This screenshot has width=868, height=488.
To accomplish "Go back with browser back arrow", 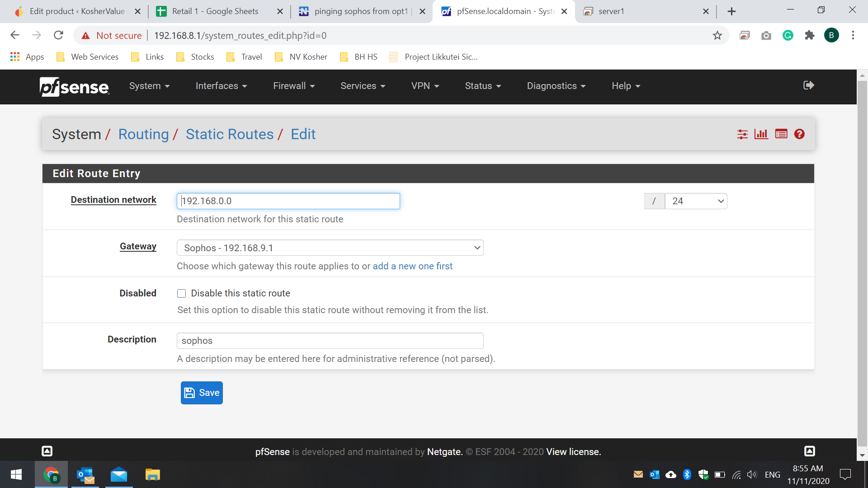I will click(15, 35).
